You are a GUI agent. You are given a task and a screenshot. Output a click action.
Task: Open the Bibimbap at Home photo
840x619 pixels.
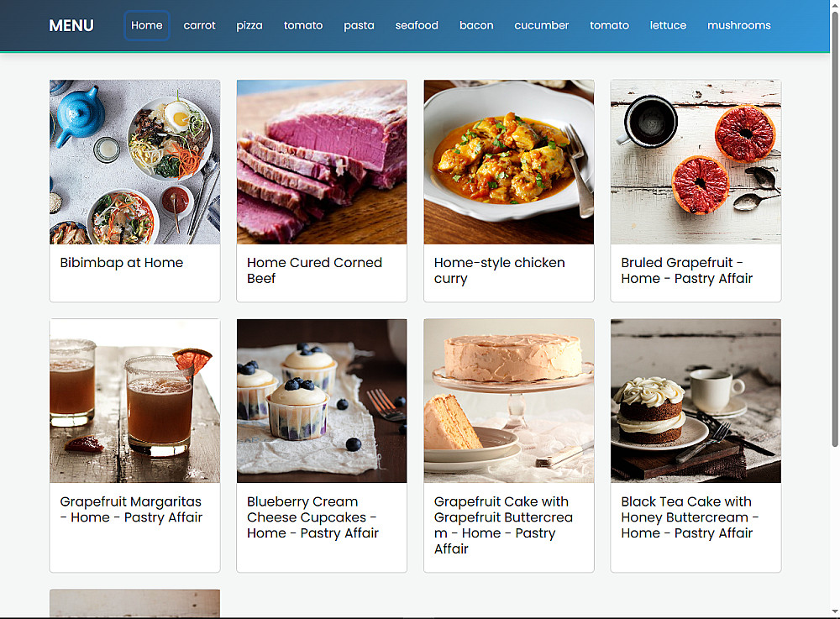coord(135,162)
